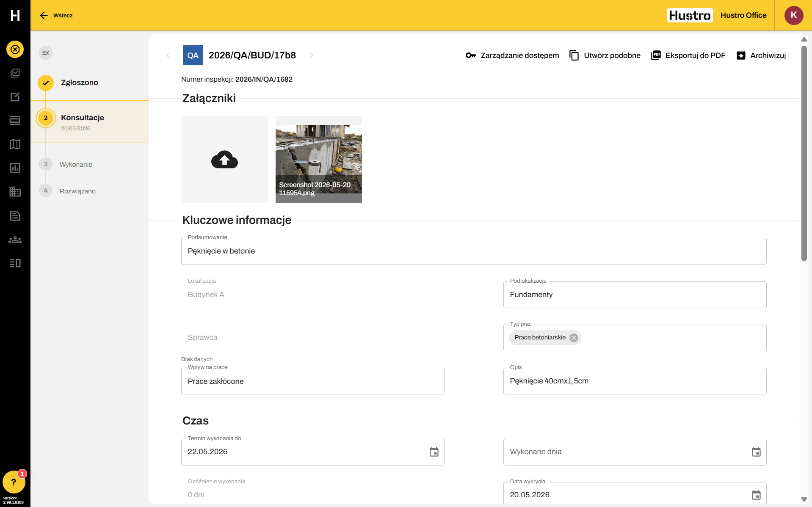Open the stacked rows sidebar icon
The width and height of the screenshot is (812, 507).
(15, 121)
